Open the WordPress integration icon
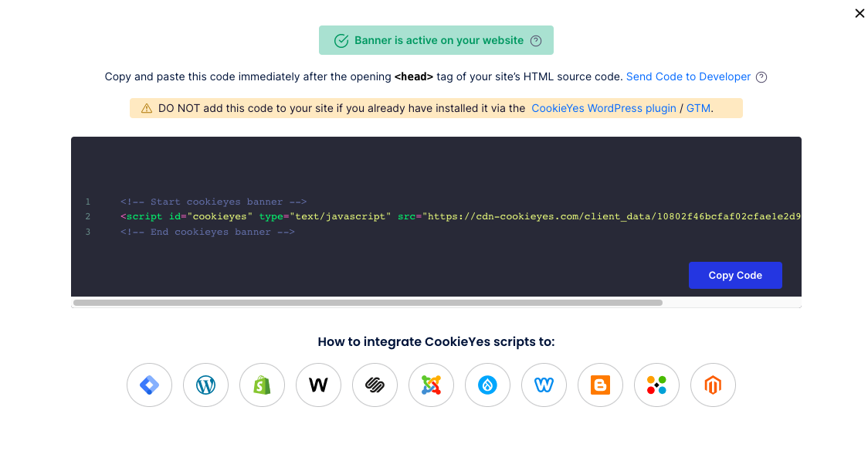 tap(206, 385)
